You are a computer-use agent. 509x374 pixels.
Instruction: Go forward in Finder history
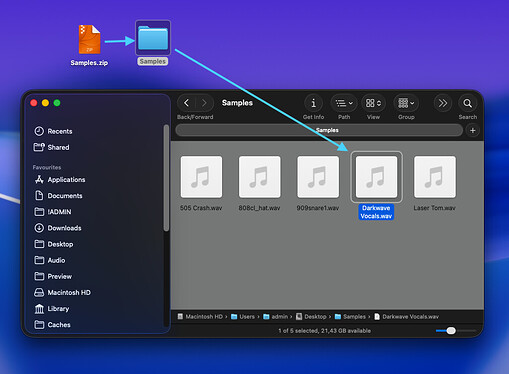(204, 103)
